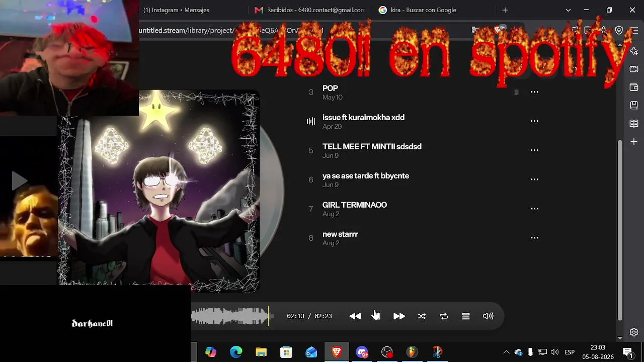Switch to Brave in the taskbar

pyautogui.click(x=337, y=352)
